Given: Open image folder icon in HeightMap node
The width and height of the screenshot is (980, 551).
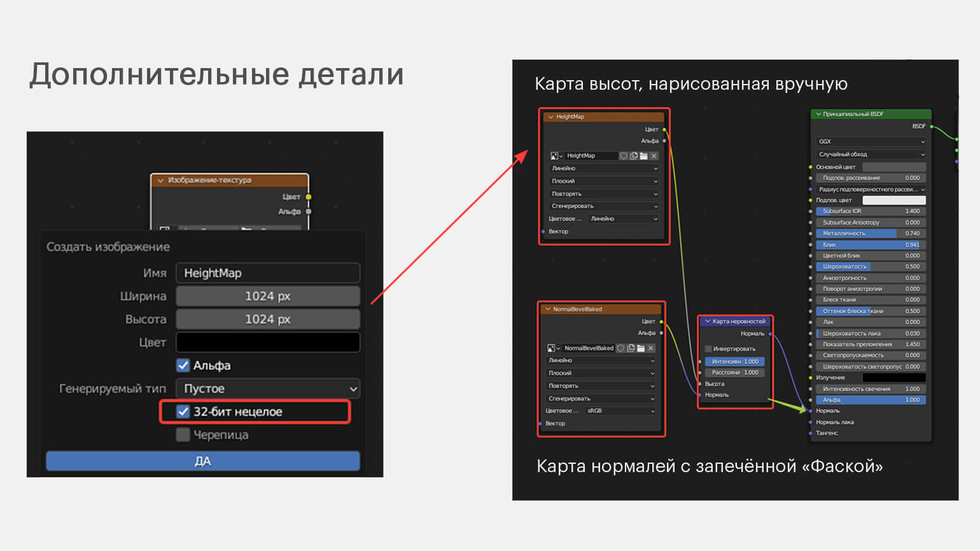Looking at the screenshot, I should tap(643, 156).
